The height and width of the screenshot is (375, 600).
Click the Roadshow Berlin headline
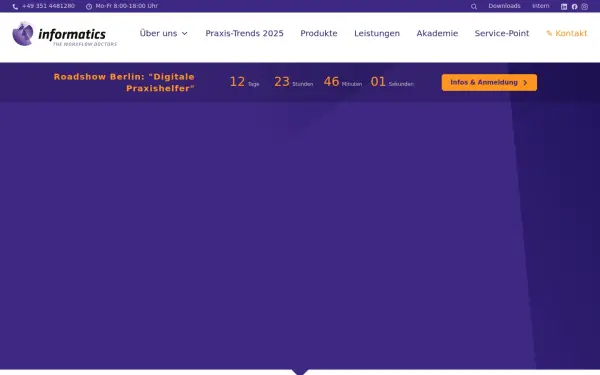coord(124,82)
